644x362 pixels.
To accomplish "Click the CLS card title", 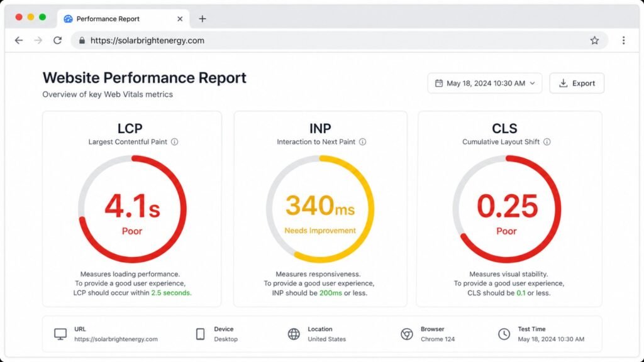I will [504, 128].
